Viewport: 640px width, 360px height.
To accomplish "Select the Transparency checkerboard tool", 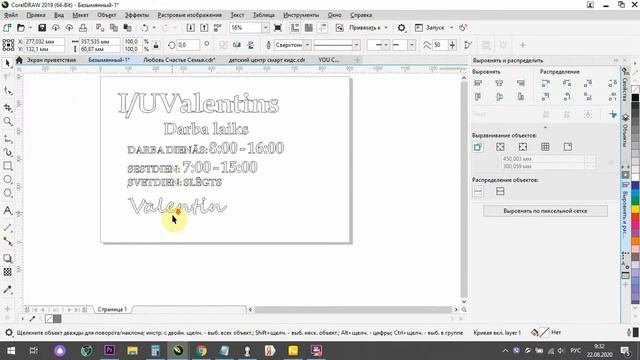I will [x=7, y=272].
